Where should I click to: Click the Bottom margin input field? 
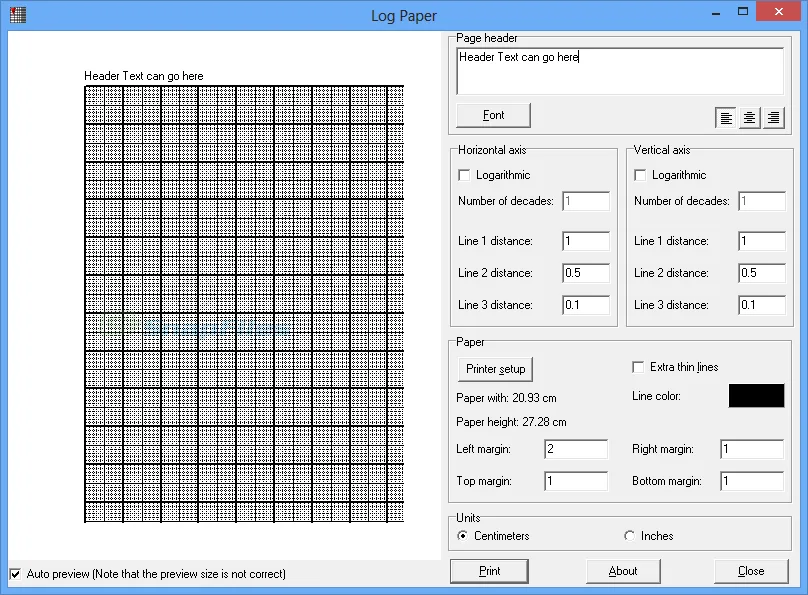click(752, 481)
